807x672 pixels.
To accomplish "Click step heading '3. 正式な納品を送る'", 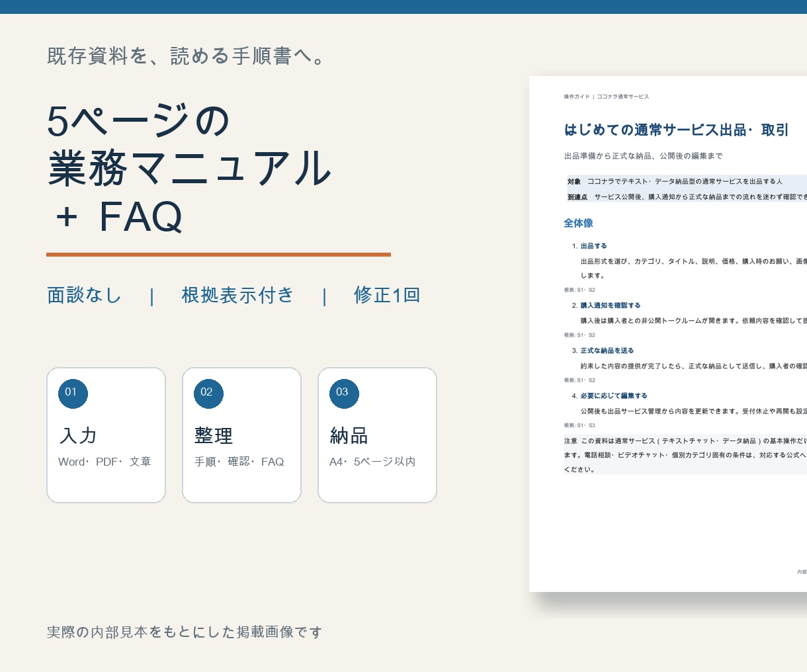I will point(603,351).
